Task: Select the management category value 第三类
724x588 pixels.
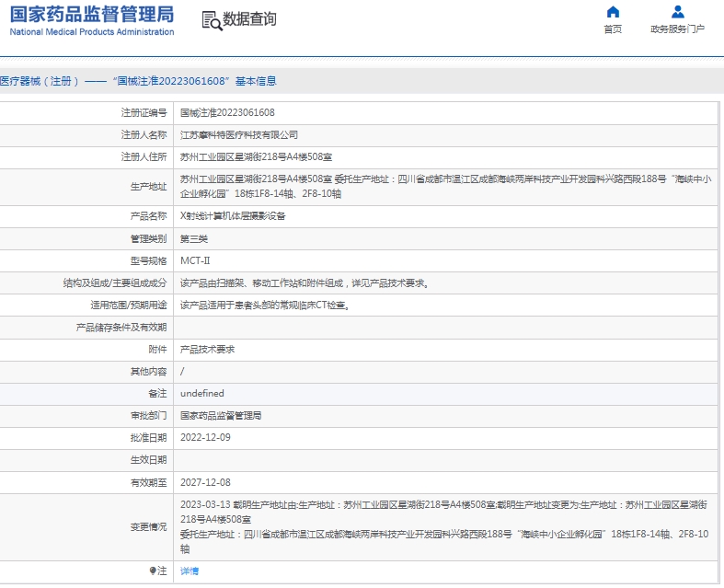Action: [194, 239]
